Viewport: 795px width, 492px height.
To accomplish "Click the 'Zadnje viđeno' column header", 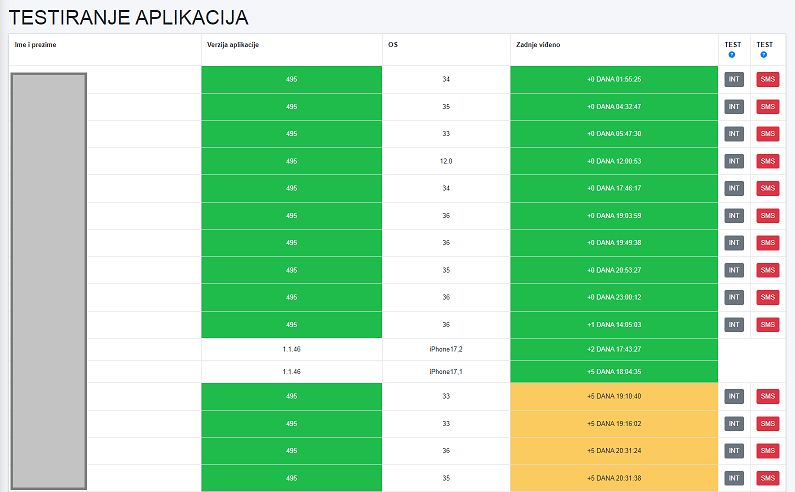I will 539,45.
